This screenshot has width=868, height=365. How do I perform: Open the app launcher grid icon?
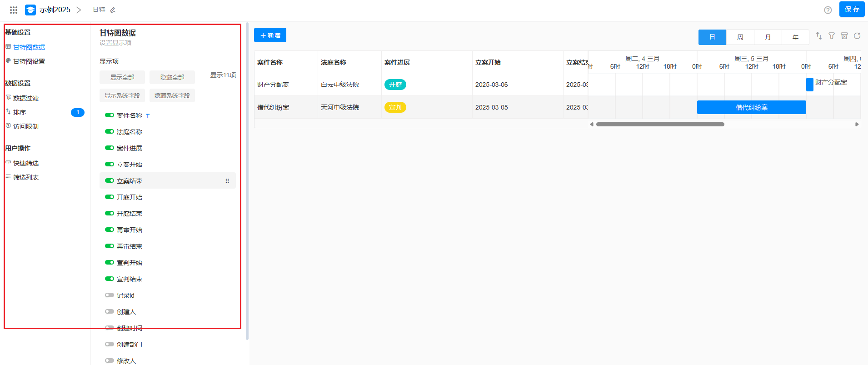[14, 10]
